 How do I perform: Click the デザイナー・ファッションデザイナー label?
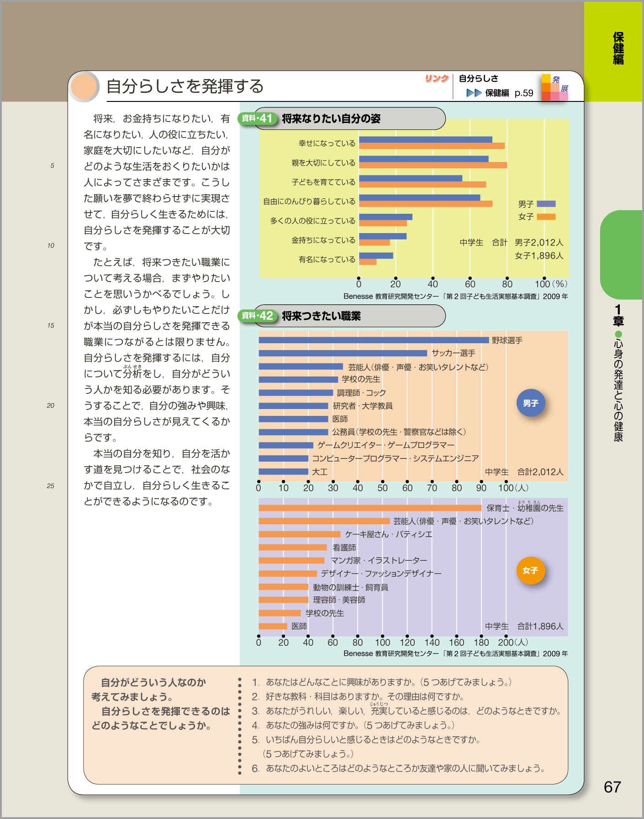point(381,574)
